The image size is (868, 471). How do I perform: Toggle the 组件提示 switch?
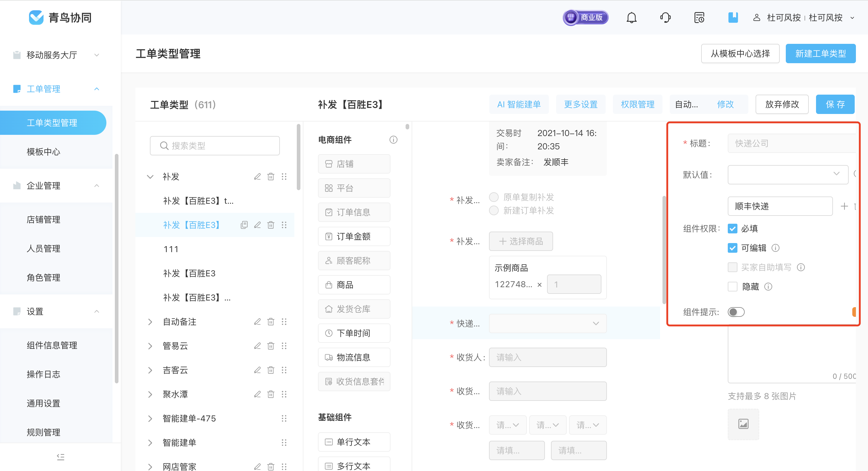pos(737,313)
